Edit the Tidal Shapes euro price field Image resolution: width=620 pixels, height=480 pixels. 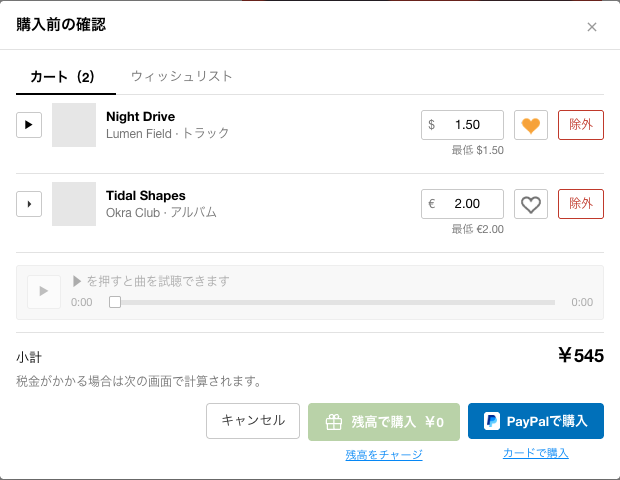(x=462, y=204)
